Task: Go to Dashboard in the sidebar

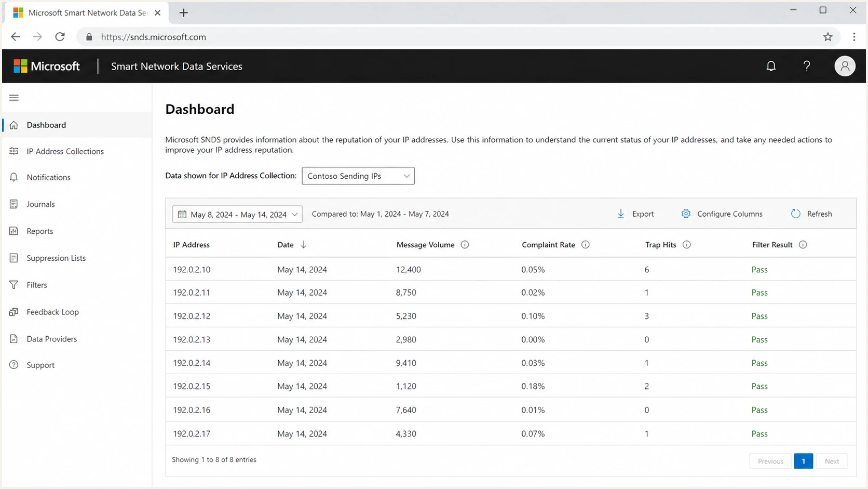Action: (x=77, y=125)
